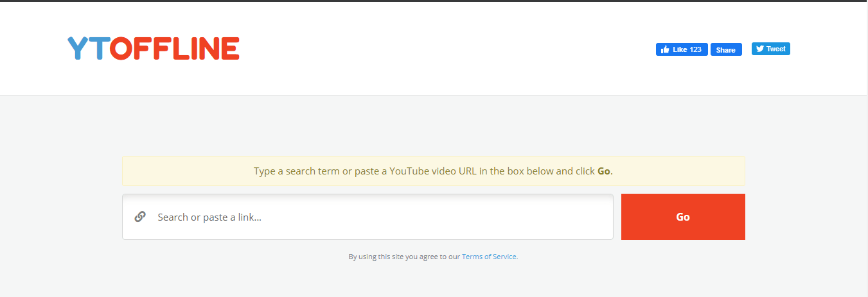Image resolution: width=868 pixels, height=297 pixels.
Task: Open the Terms of Service link
Action: pyautogui.click(x=489, y=257)
